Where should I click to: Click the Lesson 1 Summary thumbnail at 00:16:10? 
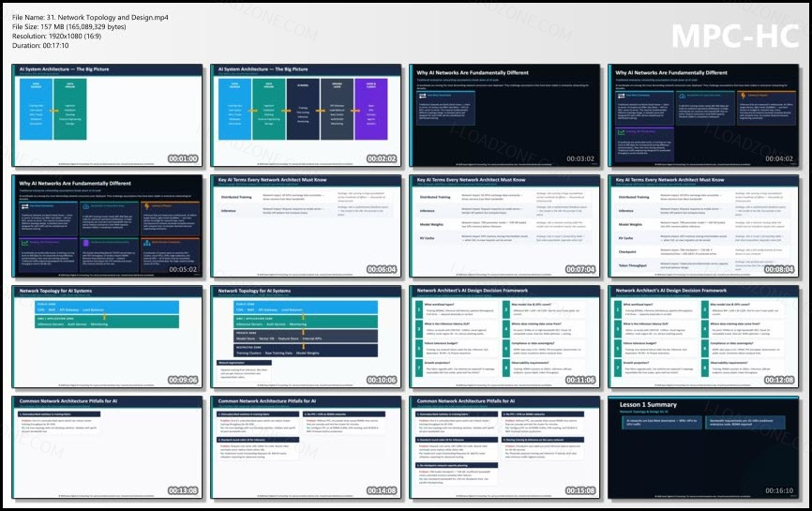pos(704,447)
